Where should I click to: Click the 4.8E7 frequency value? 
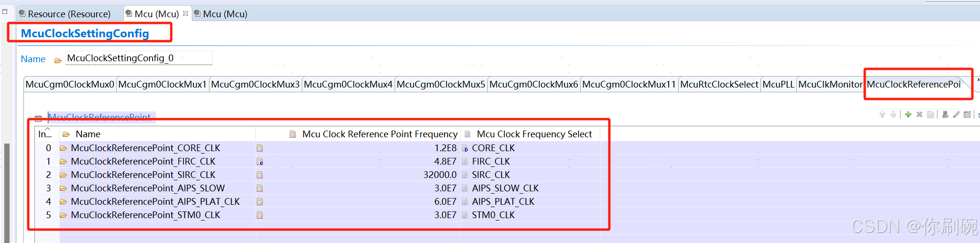(445, 162)
